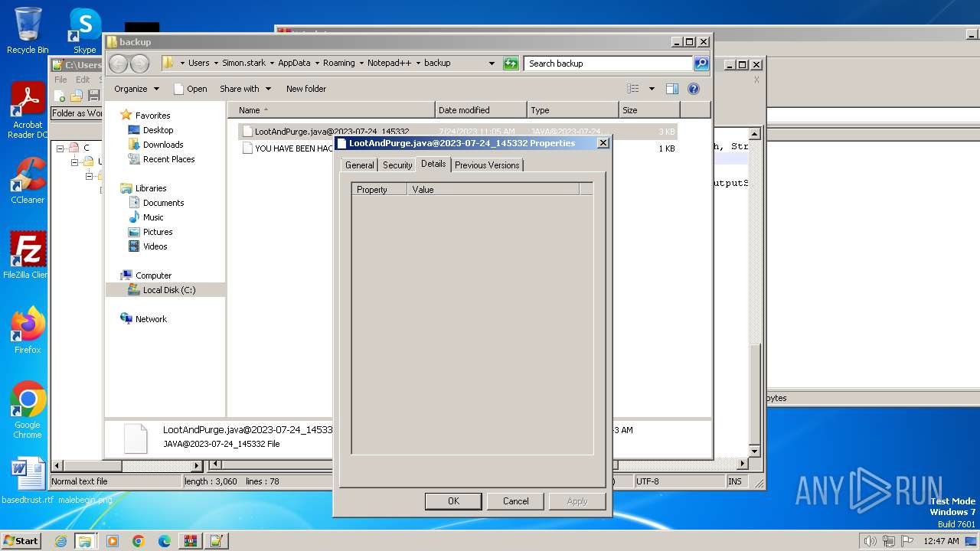The width and height of the screenshot is (980, 551).
Task: Select the Details tab
Action: [433, 164]
